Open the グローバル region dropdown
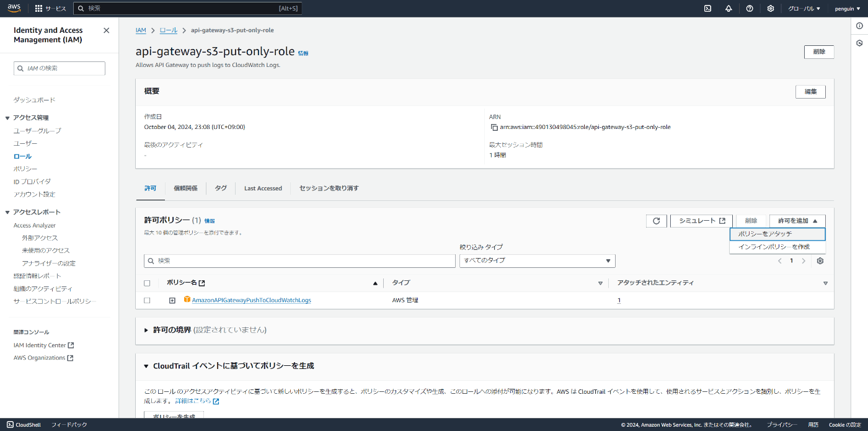Viewport: 868px width, 431px height. pyautogui.click(x=804, y=9)
